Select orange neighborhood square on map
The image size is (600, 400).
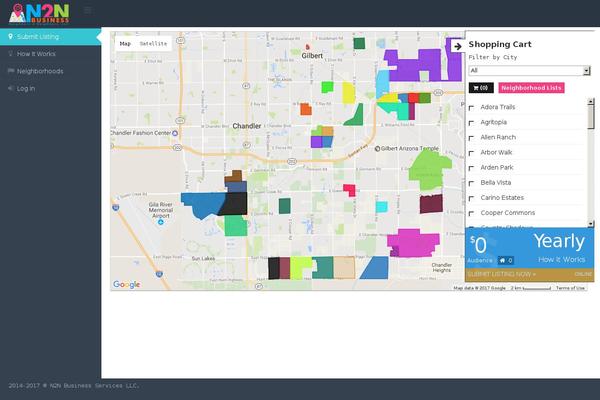point(306,109)
